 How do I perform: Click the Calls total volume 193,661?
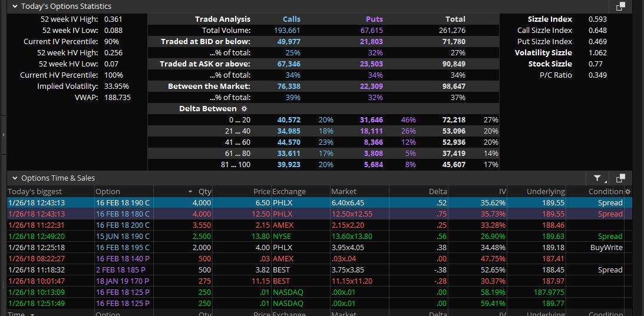pyautogui.click(x=287, y=31)
